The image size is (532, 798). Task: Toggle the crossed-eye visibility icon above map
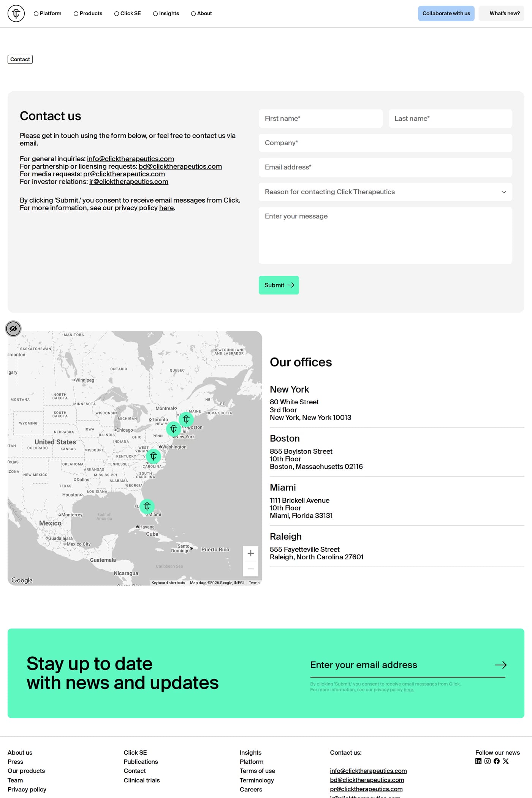[13, 329]
